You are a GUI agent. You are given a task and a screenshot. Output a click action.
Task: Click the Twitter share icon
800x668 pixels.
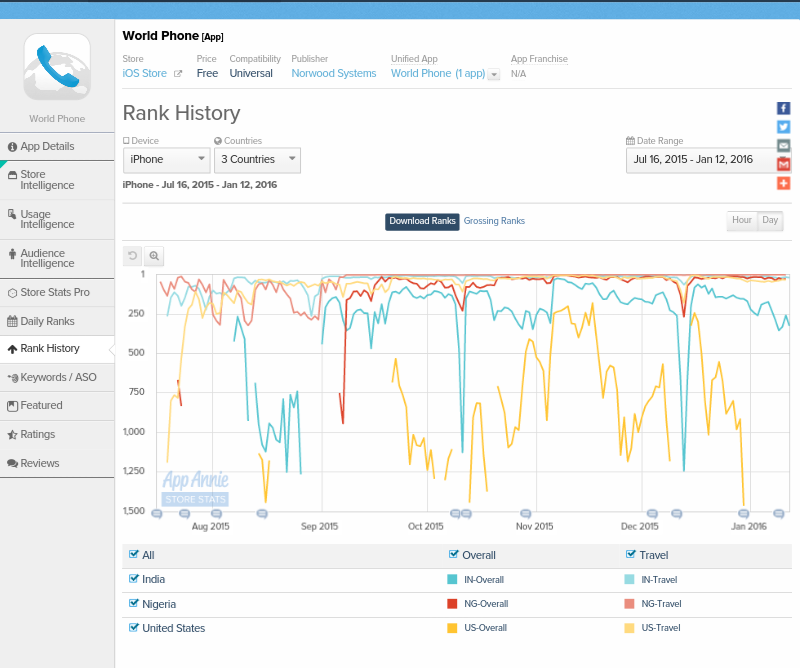tap(784, 127)
